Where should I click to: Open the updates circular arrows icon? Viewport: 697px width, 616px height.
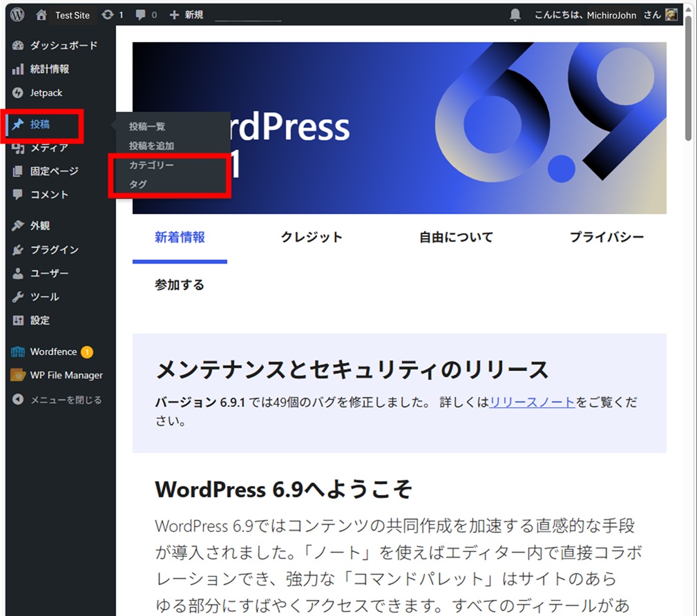pos(107,15)
